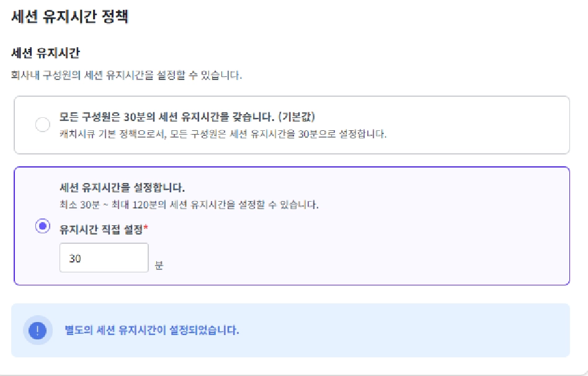Click the blank right side of the blue notification banner
The height and width of the screenshot is (376, 588).
click(450, 330)
